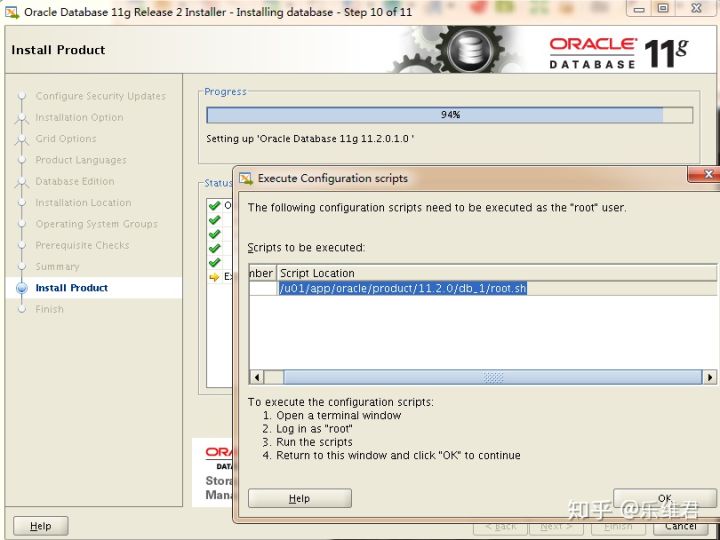Select Prerequisite Checks step
This screenshot has height=540, width=720.
coord(82,245)
